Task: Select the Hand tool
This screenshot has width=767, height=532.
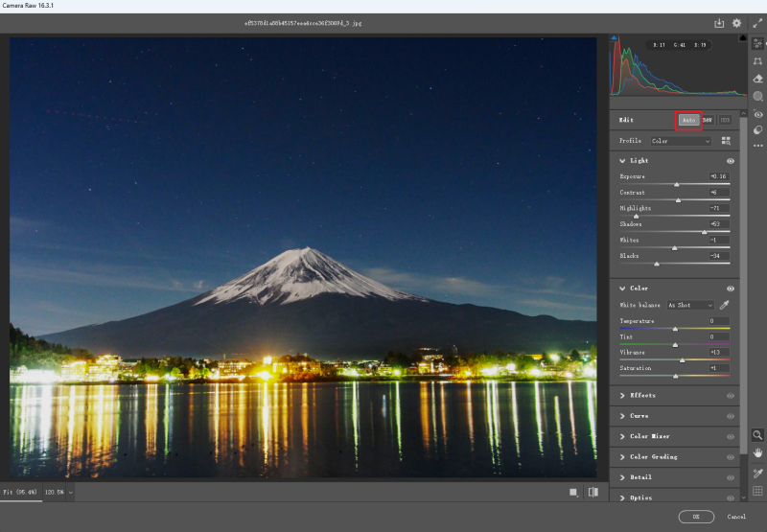Action: 757,451
